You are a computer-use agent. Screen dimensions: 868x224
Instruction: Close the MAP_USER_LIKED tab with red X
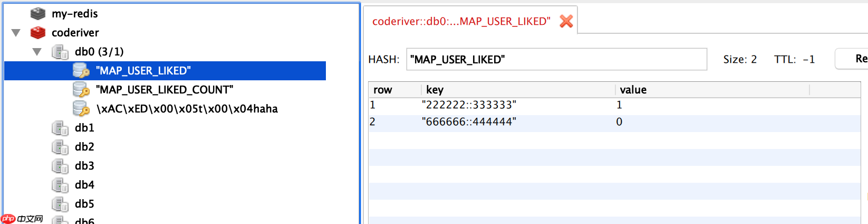[566, 21]
